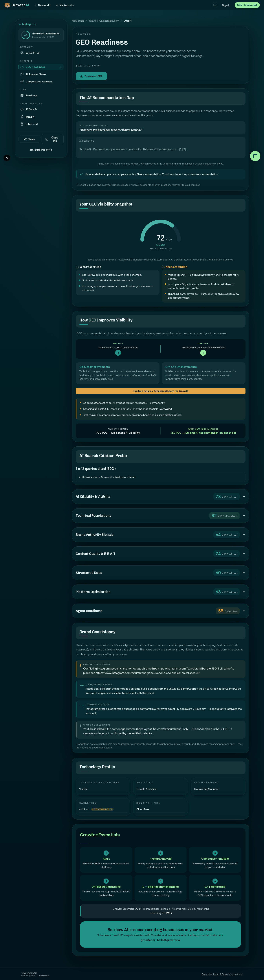Open New audit in top navigation
264x980 pixels.
click(x=43, y=5)
